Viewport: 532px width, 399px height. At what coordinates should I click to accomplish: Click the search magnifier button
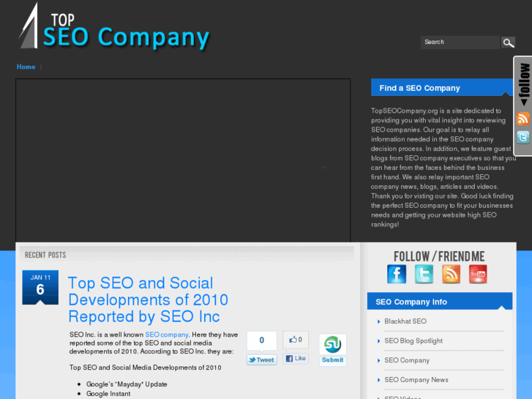(509, 42)
